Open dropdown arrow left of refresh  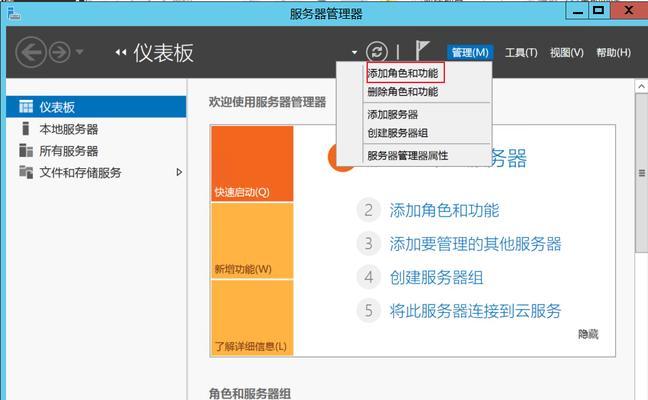tap(354, 52)
